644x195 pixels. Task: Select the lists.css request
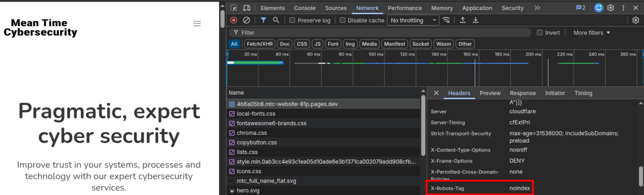tap(323, 152)
